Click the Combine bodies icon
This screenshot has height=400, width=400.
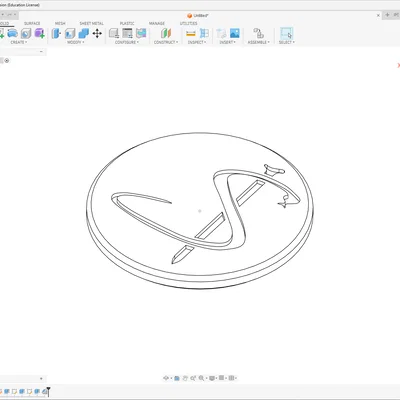83,33
